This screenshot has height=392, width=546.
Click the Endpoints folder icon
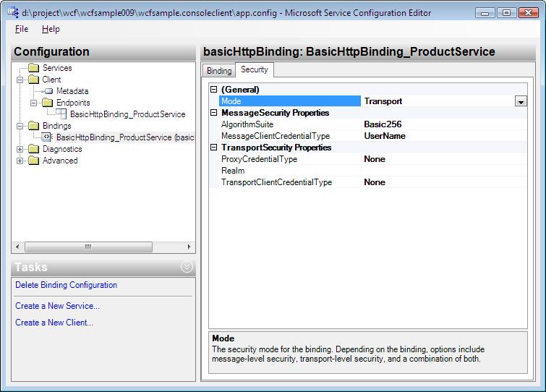tap(48, 103)
